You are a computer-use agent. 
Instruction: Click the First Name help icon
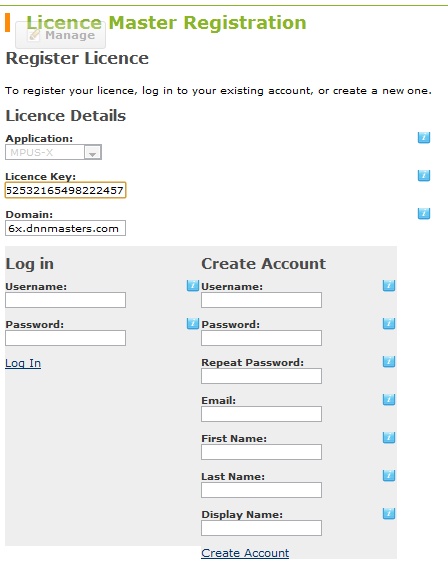tap(389, 437)
